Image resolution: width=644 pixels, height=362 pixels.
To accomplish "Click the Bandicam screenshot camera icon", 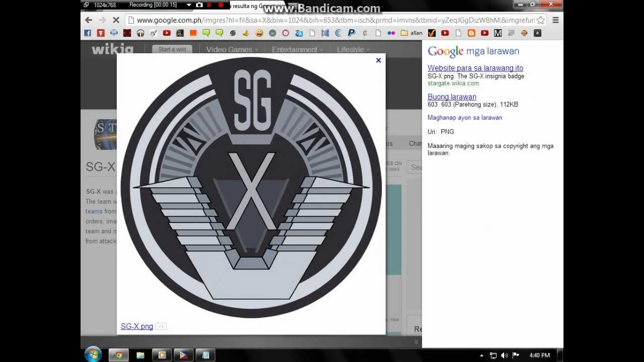I will (199, 5).
